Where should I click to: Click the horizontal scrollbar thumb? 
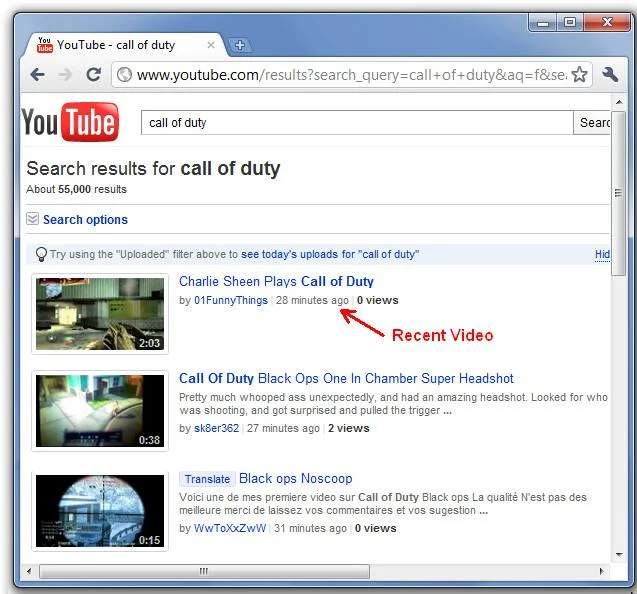point(204,571)
